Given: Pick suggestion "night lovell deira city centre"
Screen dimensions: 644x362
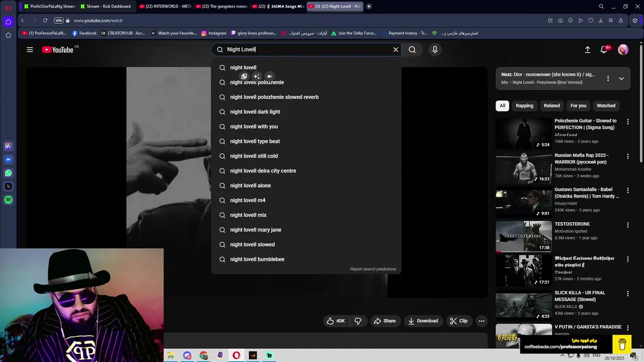Looking at the screenshot, I should point(306,171).
